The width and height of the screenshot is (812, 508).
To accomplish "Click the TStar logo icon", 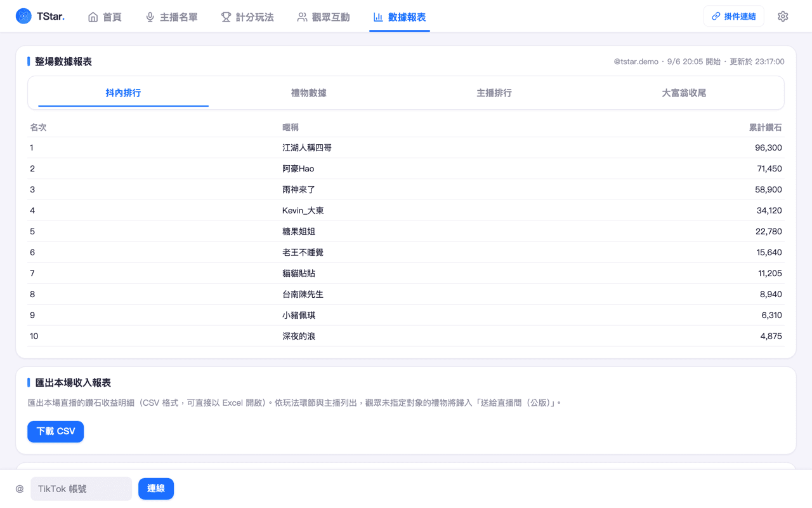I will point(23,17).
